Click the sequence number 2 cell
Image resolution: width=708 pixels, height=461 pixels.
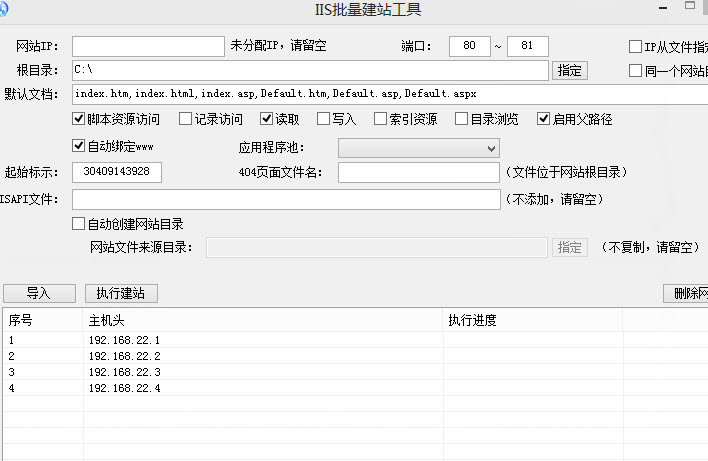pos(43,356)
